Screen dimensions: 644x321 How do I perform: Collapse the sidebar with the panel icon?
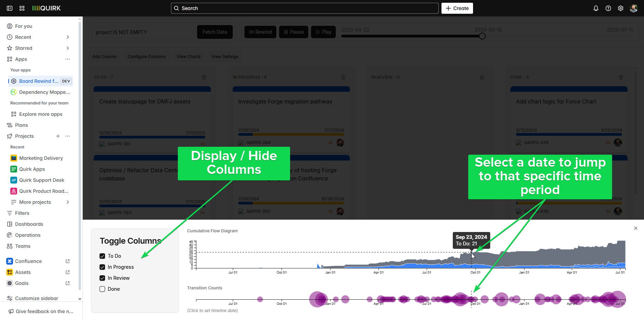(10, 8)
